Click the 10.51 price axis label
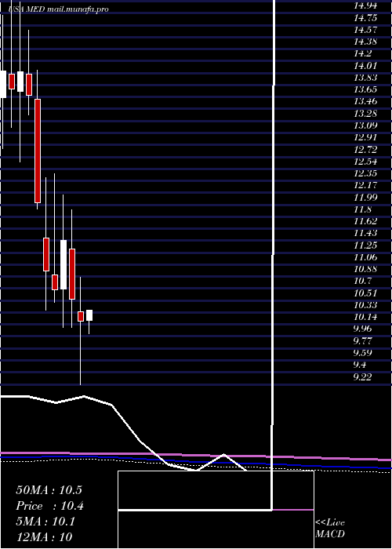The width and height of the screenshot is (392, 549). click(x=365, y=293)
